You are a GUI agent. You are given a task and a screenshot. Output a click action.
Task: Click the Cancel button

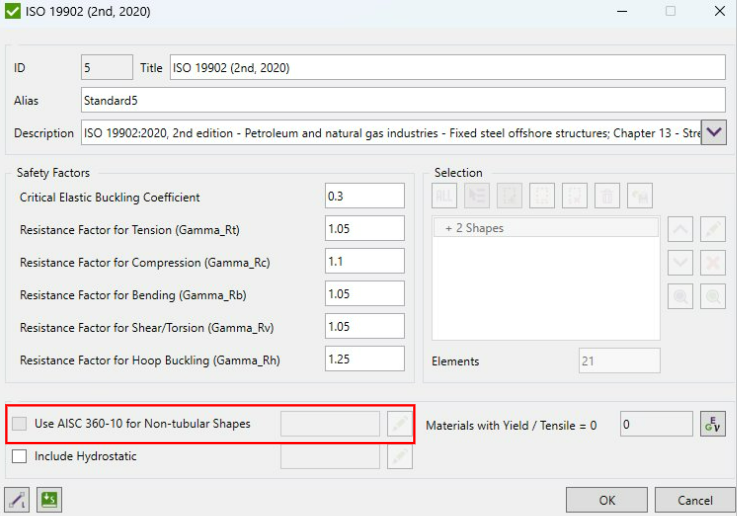tap(695, 500)
